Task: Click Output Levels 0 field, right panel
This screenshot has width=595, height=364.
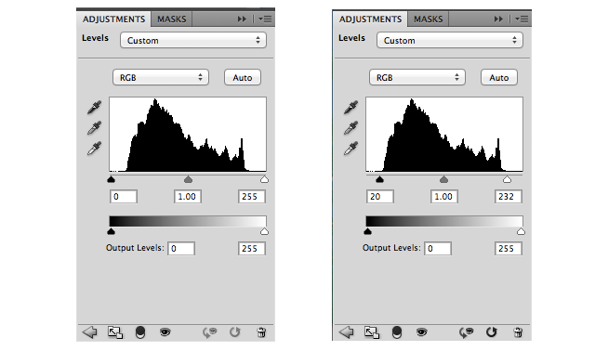Action: (x=438, y=248)
